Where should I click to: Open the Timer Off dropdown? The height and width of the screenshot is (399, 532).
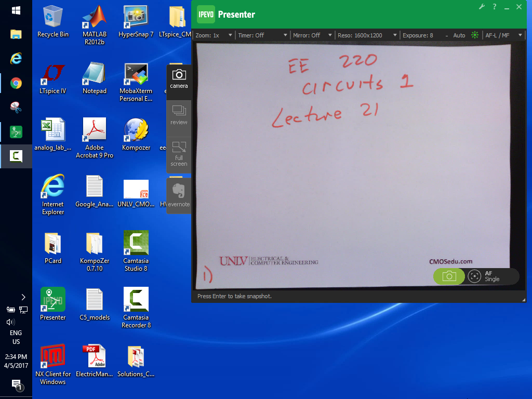pos(262,35)
